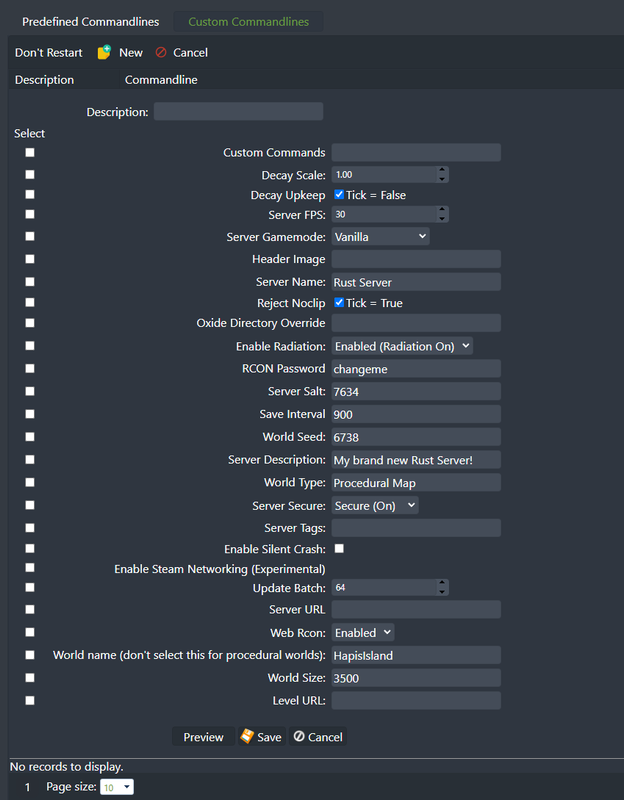This screenshot has height=800, width=624.
Task: Toggle the Decay Upkeep Tick checkbox
Action: (339, 194)
